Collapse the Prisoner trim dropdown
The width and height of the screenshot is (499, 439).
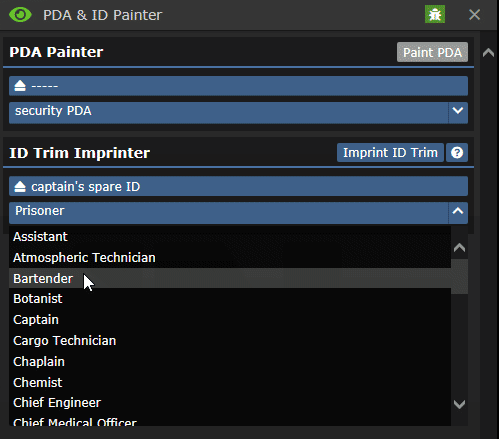pos(458,211)
